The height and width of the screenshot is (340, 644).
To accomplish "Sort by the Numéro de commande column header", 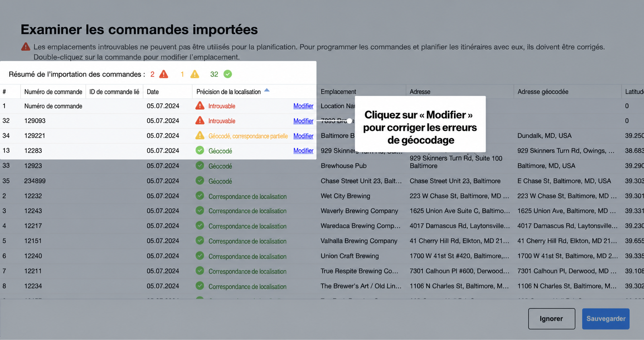I will [53, 92].
